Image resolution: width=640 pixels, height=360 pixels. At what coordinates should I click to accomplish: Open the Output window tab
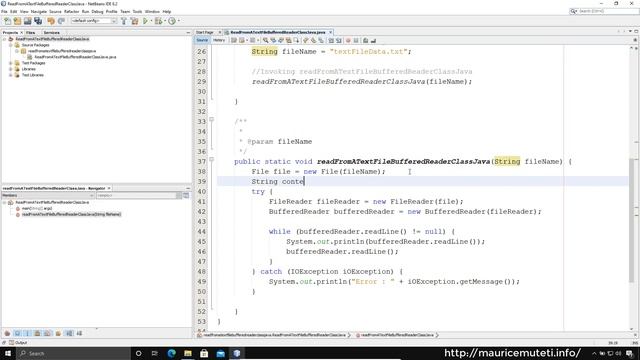pyautogui.click(x=18, y=343)
